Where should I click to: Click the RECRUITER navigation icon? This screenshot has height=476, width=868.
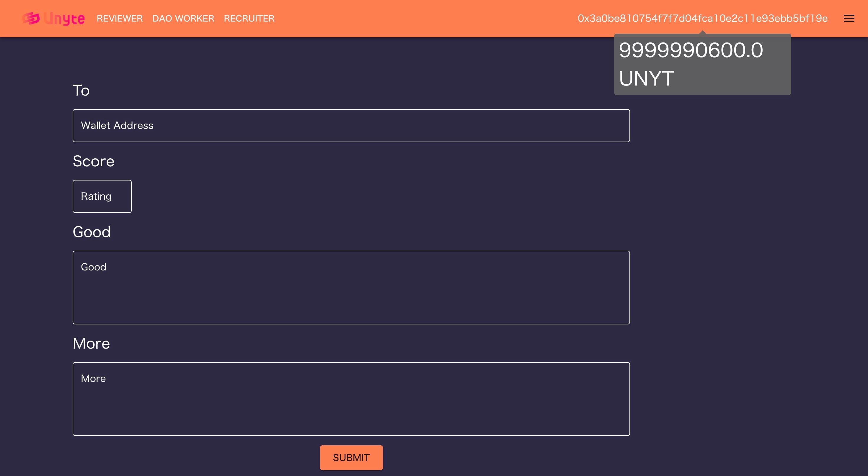tap(249, 18)
